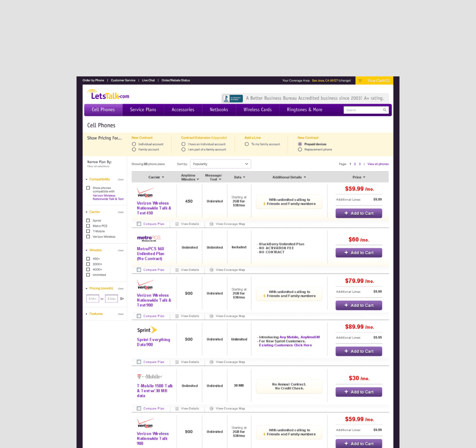Click View Details icon for T-Mobile 1500 plan
Image resolution: width=476 pixels, height=448 pixels.
177,409
